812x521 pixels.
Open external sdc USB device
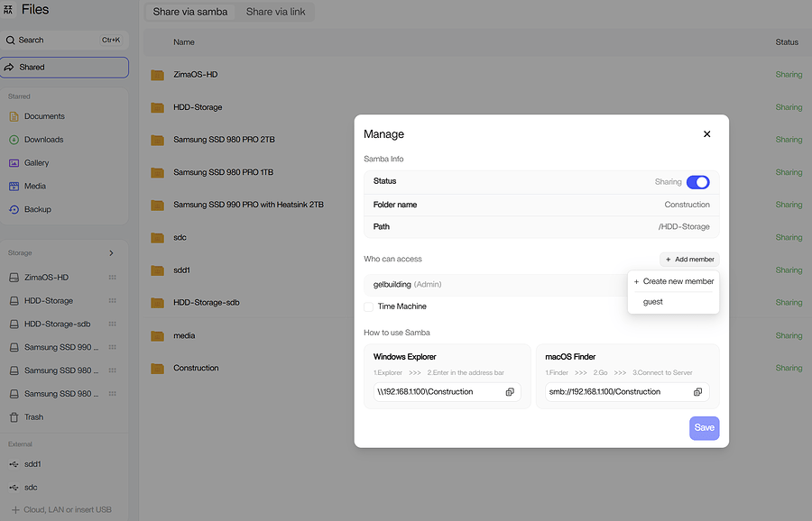coord(31,488)
